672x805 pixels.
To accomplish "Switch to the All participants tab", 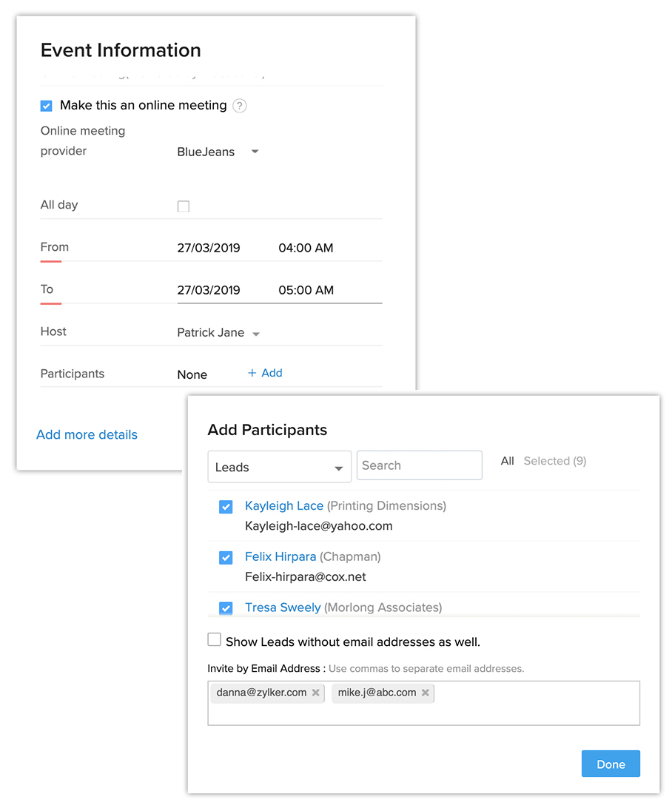I will point(507,461).
